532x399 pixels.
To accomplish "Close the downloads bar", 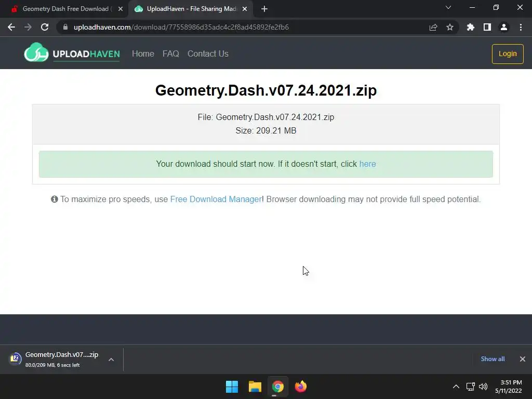I will point(523,359).
